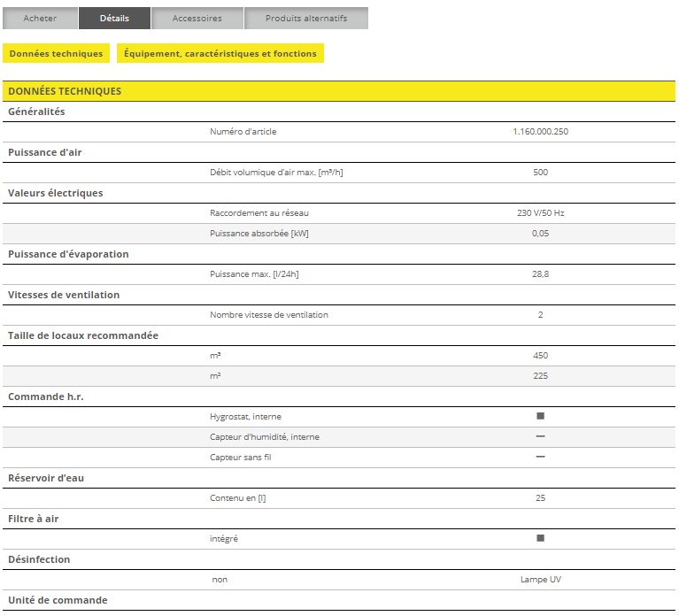The image size is (679, 616).
Task: Click the Débit volumique d'air max. label
Action: (x=276, y=173)
